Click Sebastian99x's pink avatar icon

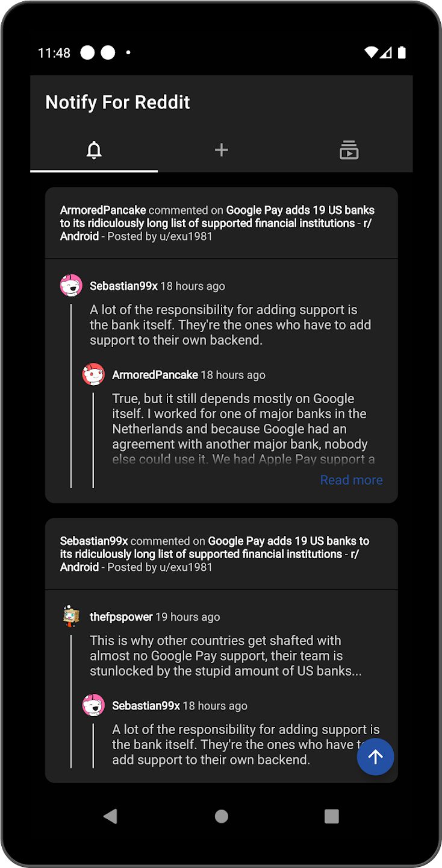[72, 285]
